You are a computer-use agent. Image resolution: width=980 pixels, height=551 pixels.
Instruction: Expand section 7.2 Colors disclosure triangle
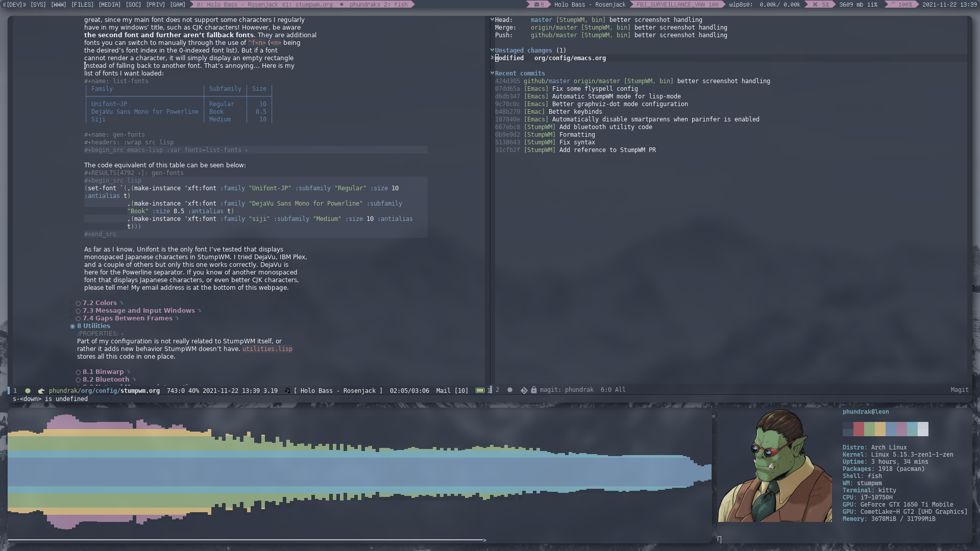click(x=121, y=303)
